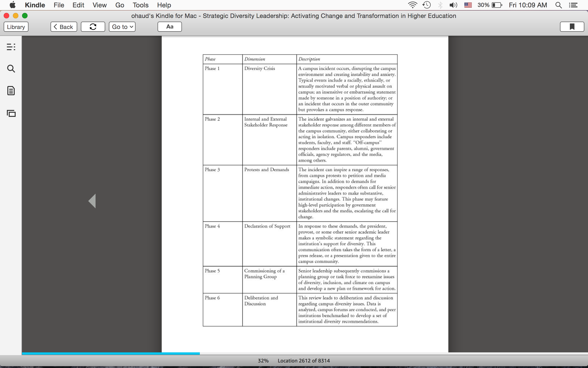Click the Declaration of Support cell
Viewport: 588px width, 368px height.
point(269,244)
